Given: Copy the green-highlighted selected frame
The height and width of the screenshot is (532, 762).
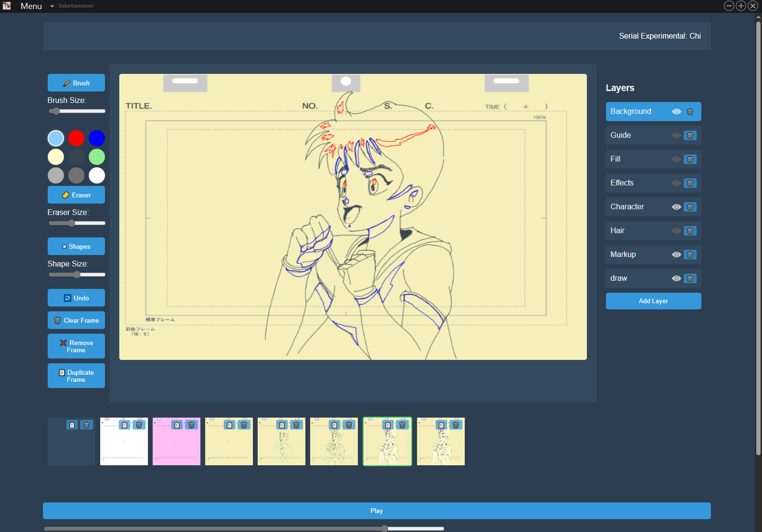Looking at the screenshot, I should pos(388,425).
